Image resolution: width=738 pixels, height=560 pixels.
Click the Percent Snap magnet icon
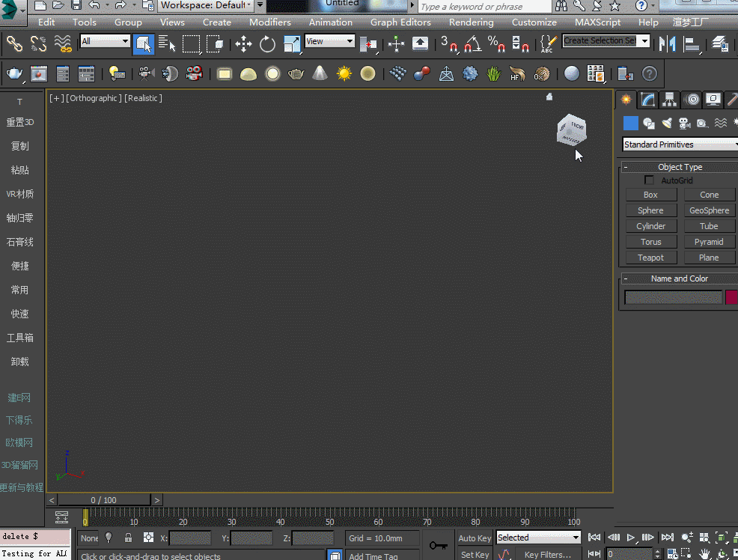tap(496, 43)
